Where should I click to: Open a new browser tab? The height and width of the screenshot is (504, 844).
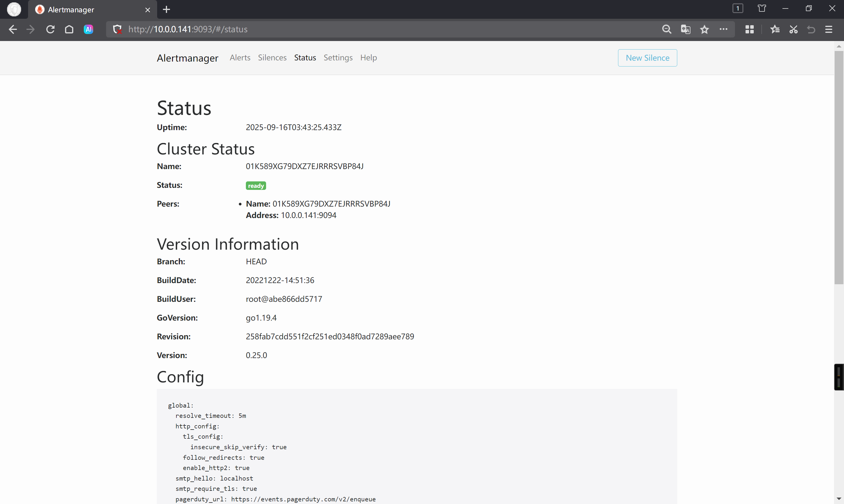tap(166, 9)
